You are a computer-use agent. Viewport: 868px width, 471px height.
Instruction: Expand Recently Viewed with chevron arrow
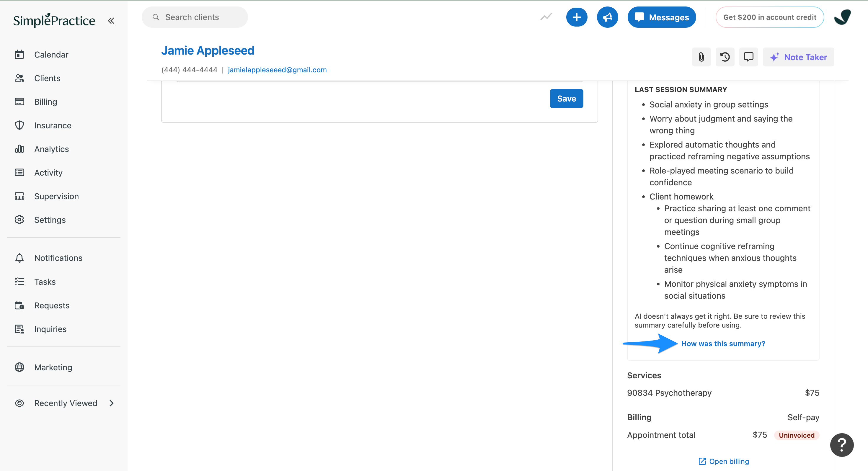112,403
